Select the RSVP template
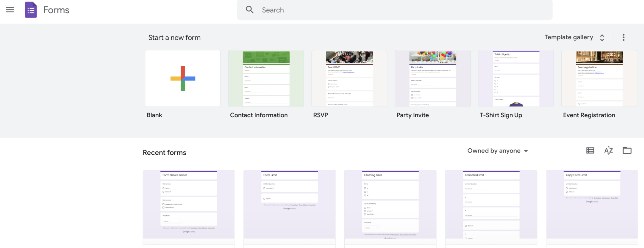 pos(349,79)
